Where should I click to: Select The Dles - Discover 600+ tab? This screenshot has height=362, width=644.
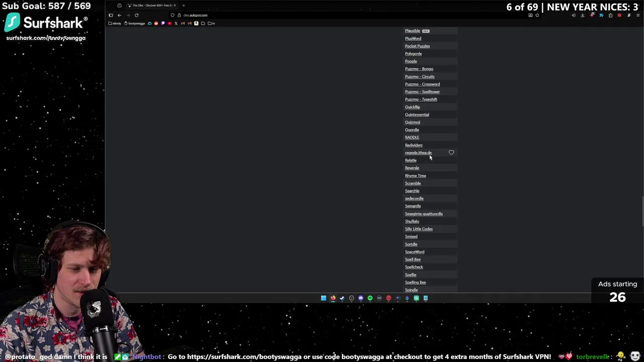pos(152,6)
